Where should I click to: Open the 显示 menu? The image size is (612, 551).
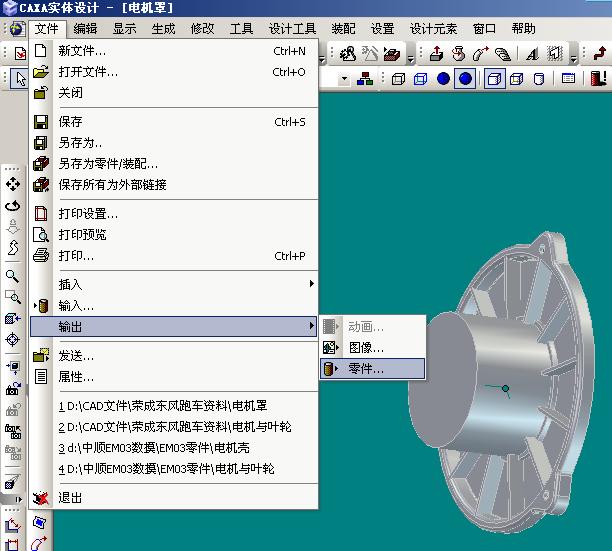[x=124, y=29]
